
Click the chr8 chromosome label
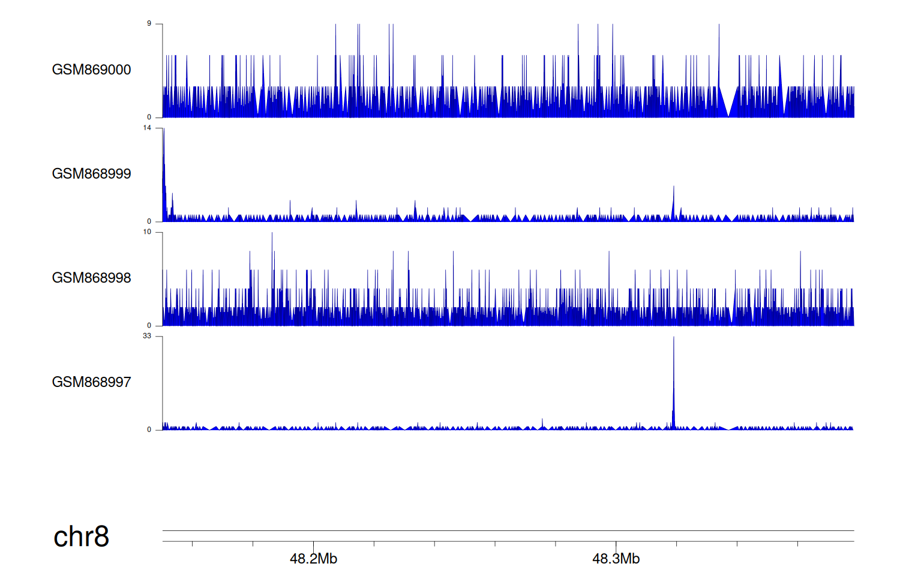pos(81,536)
